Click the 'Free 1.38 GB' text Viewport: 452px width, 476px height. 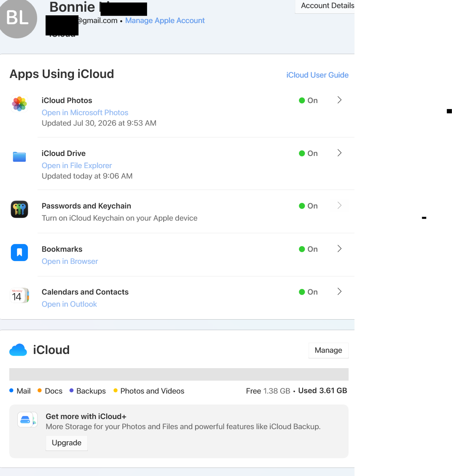pos(268,391)
